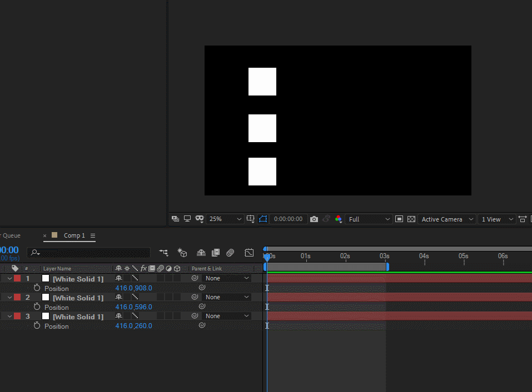Viewport: 532px width, 392px height.
Task: Open the 1 View layout dropdown
Action: coord(497,219)
